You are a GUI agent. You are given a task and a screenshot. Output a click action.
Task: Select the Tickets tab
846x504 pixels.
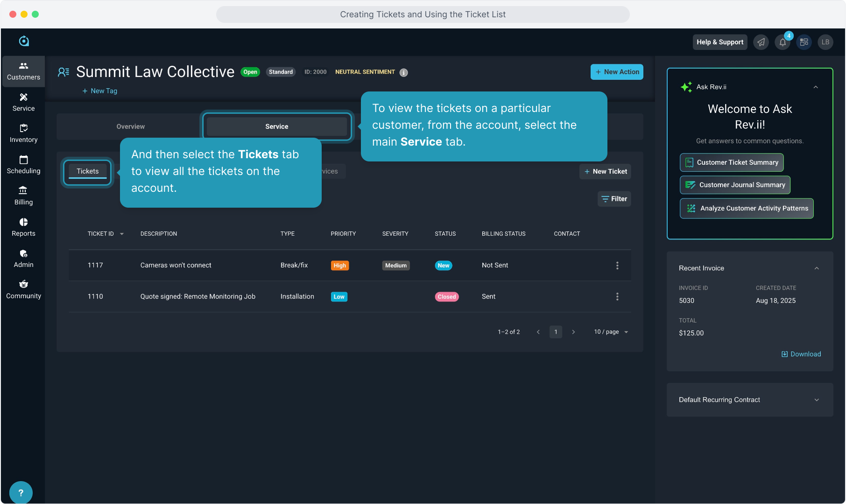pyautogui.click(x=88, y=171)
